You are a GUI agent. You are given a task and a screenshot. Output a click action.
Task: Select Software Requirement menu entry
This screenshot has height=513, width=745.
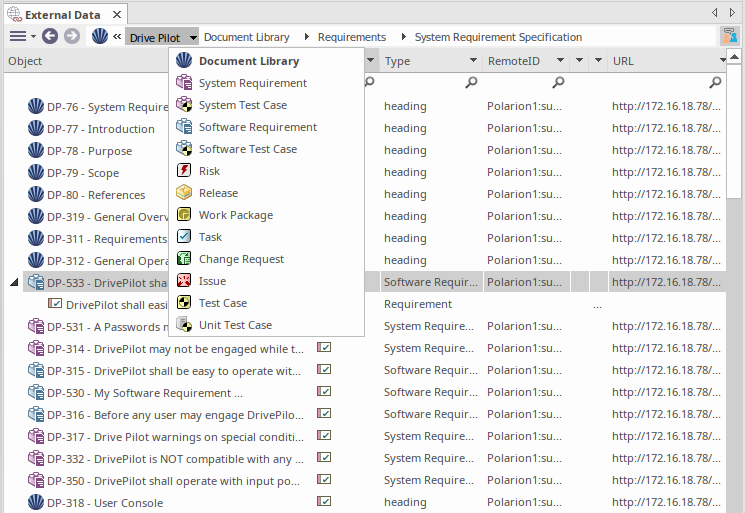pyautogui.click(x=266, y=127)
